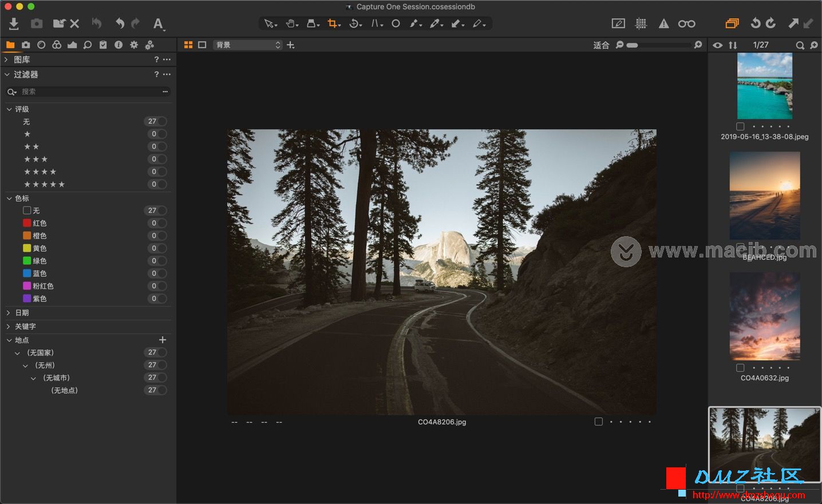Select the Spot removal circle tool

(396, 23)
